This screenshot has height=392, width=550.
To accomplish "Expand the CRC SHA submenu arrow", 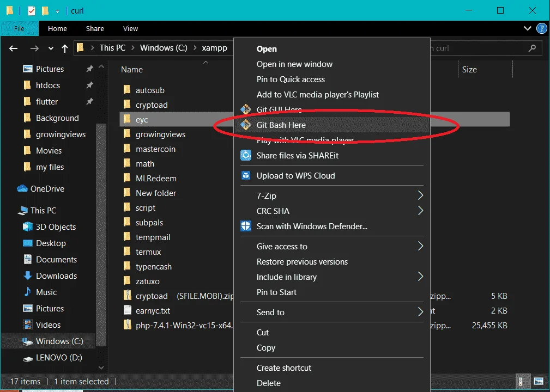I will [420, 211].
